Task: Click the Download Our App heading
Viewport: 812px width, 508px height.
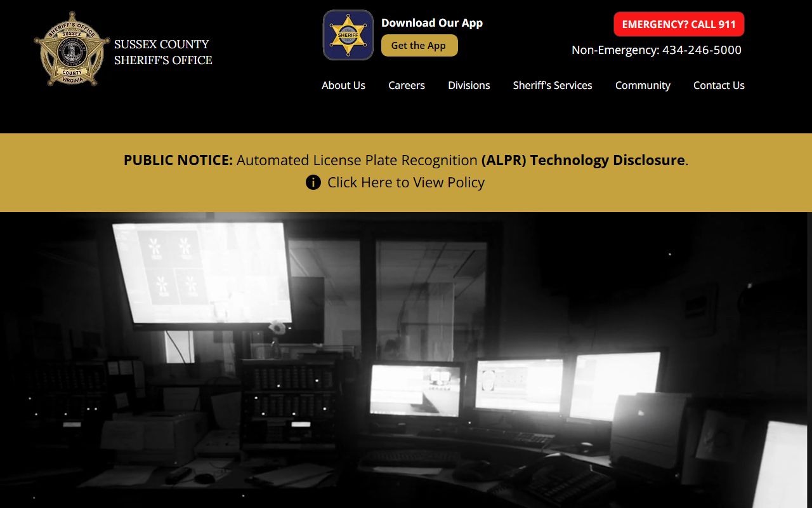Action: 432,23
